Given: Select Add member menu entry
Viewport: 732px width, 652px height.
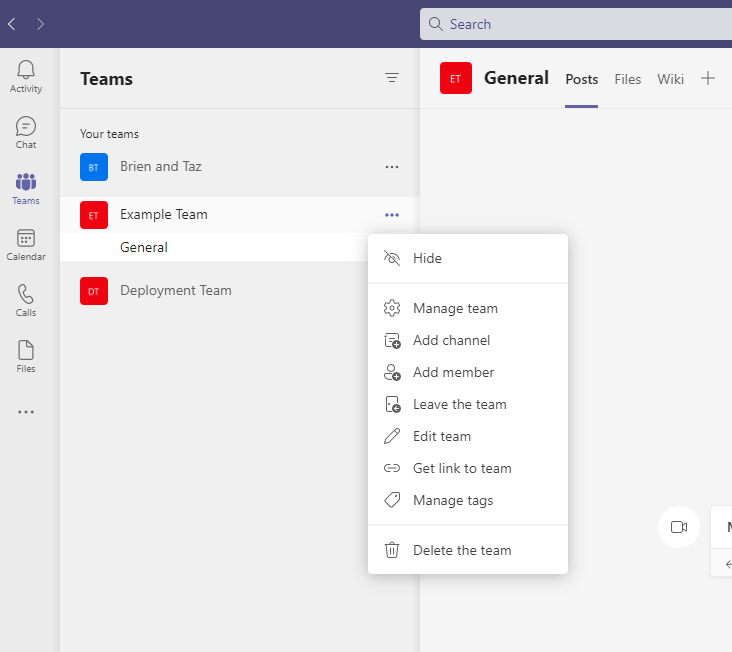Looking at the screenshot, I should pos(468,372).
